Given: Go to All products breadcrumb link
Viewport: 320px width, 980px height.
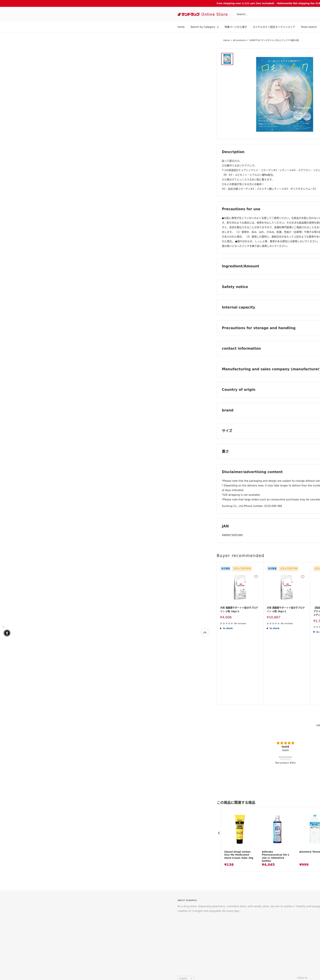Looking at the screenshot, I should click(x=239, y=40).
